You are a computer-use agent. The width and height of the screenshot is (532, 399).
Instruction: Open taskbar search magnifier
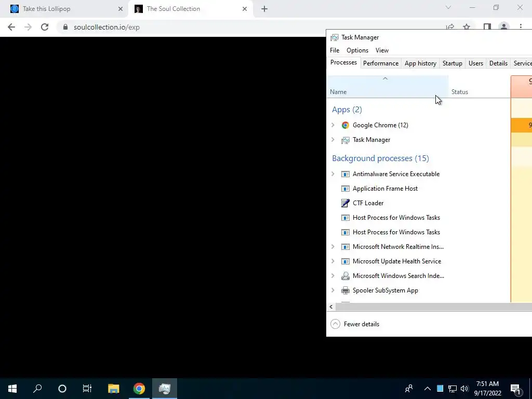point(37,389)
